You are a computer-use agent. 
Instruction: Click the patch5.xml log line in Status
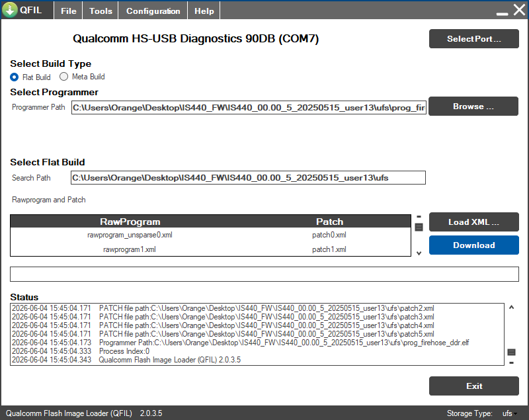223,334
